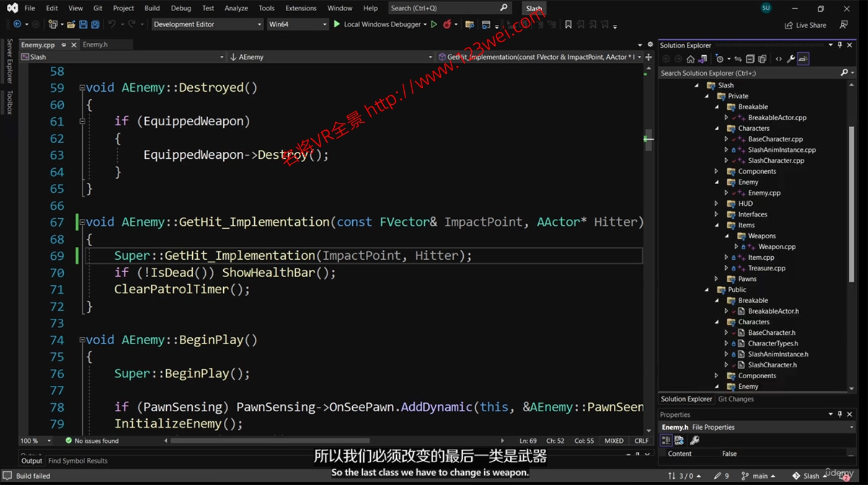Viewport: 868px width, 485px height.
Task: Click Start Without Debugging icon
Action: 434,25
